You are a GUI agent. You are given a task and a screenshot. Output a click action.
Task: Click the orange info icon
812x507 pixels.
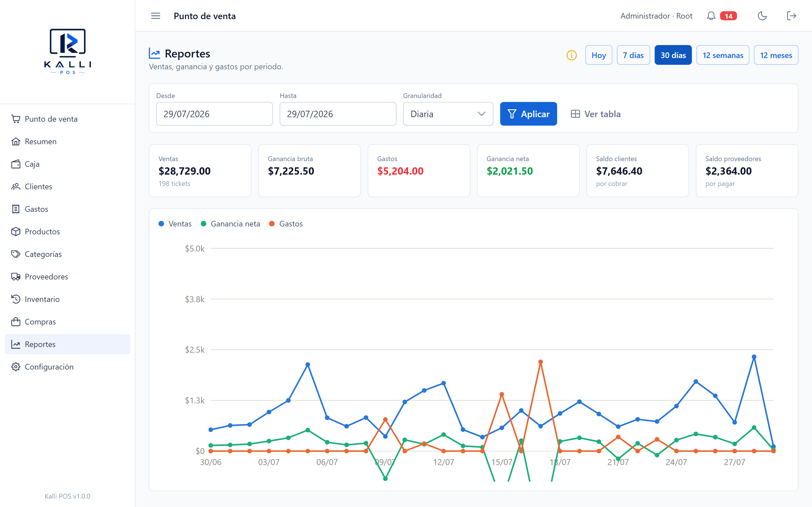(572, 55)
